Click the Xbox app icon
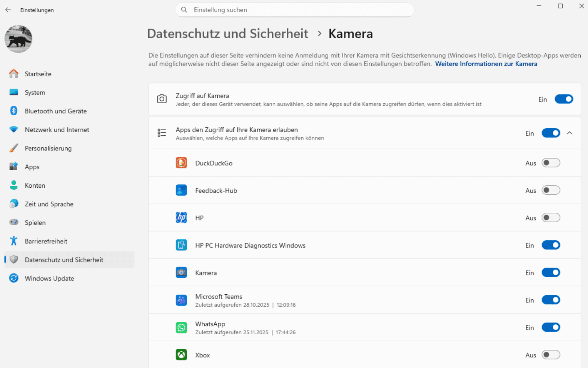Screen dimensions: 588x368 point(181,355)
